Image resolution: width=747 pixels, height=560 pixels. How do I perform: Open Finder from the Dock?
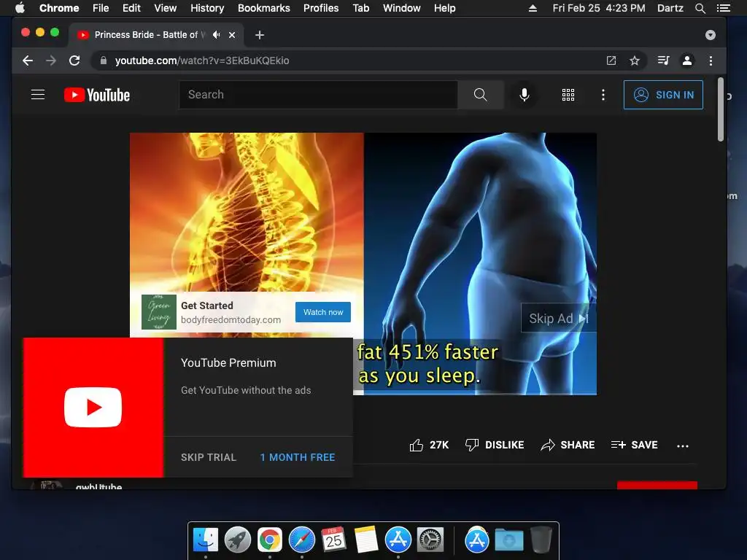pyautogui.click(x=206, y=540)
